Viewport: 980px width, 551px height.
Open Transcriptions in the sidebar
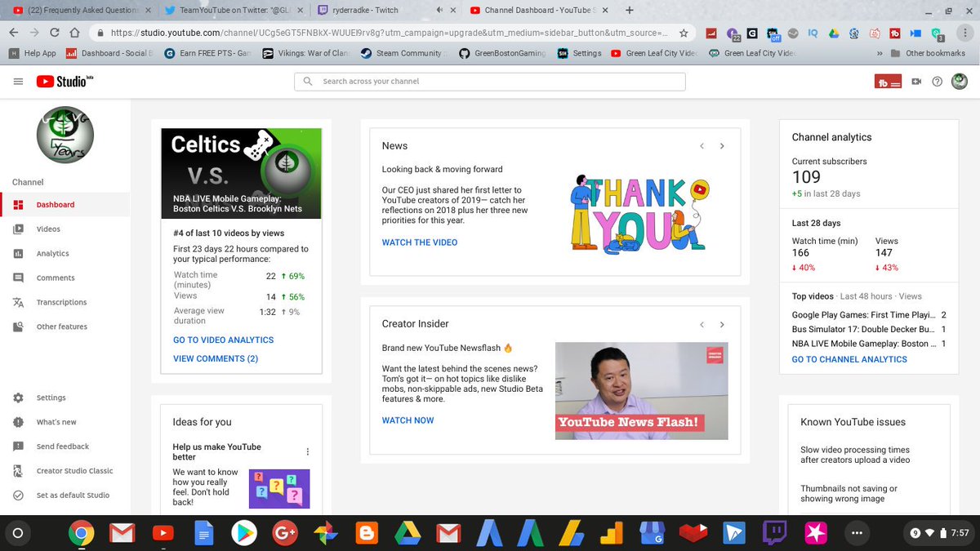pos(65,302)
